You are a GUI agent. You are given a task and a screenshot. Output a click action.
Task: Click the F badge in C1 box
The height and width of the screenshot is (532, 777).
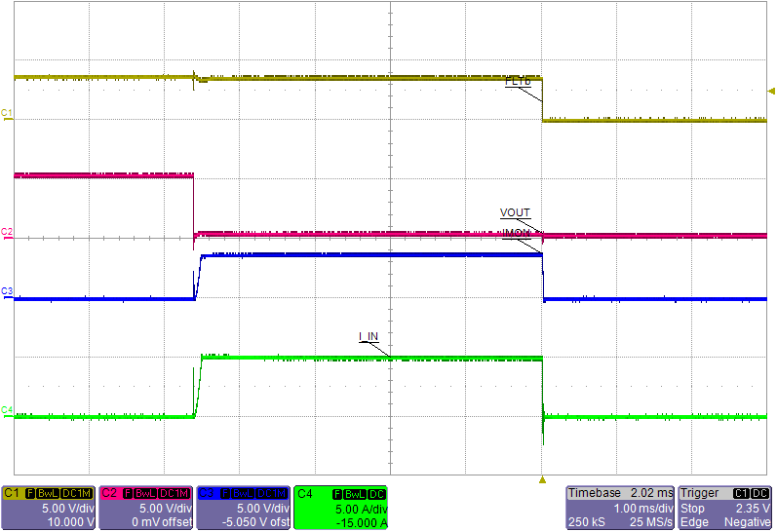pyautogui.click(x=30, y=494)
